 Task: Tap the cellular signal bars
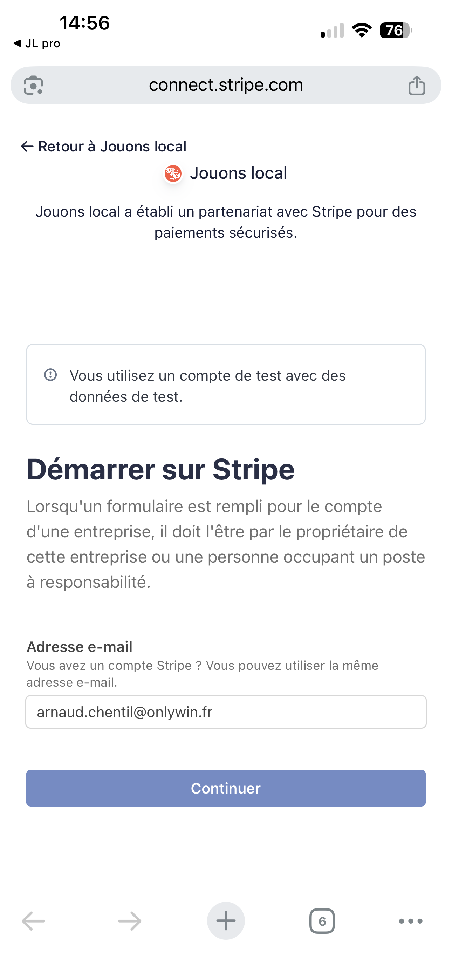coord(333,30)
